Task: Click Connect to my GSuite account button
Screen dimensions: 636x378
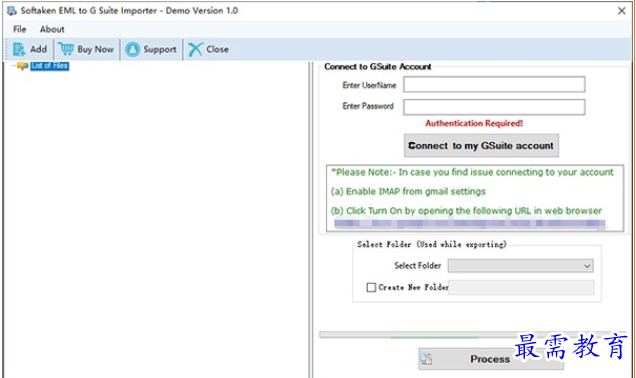Action: (x=481, y=146)
